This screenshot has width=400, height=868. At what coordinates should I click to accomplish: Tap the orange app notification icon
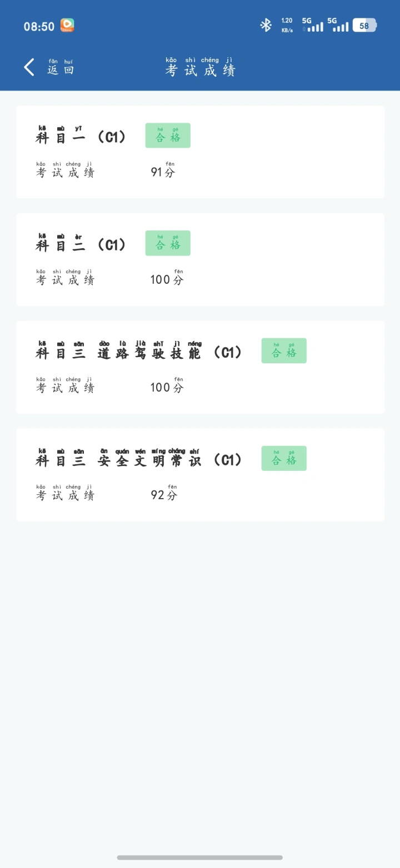pyautogui.click(x=67, y=25)
